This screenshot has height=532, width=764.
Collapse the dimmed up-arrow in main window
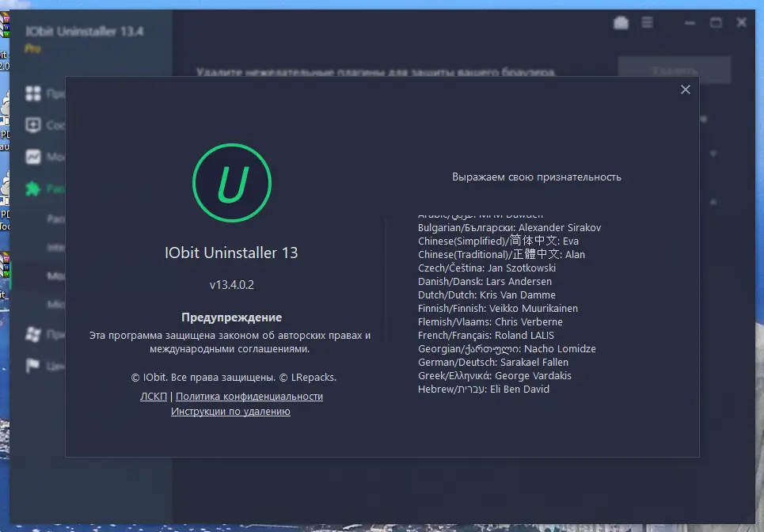(713, 202)
